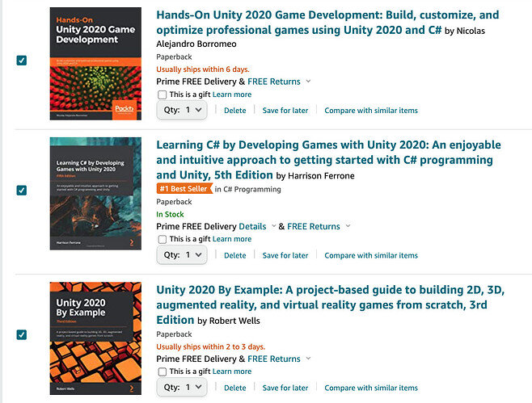Viewport: 532px width, 403px height.
Task: Open Qty dropdown for Hands-On Unity 2020
Action: [x=182, y=110]
